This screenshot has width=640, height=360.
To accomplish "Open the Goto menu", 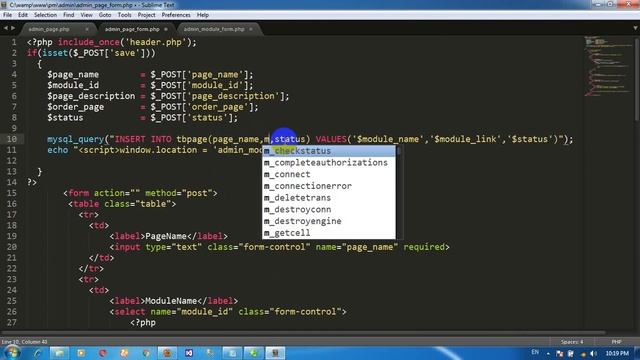I will [105, 15].
